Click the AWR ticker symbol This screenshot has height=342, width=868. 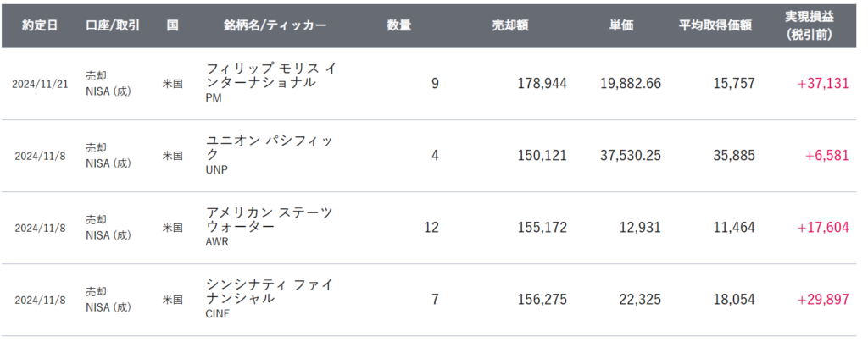(218, 242)
